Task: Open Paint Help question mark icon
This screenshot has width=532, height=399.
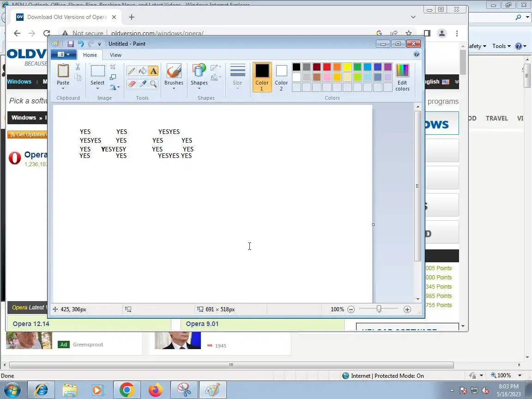Action: 417,54
